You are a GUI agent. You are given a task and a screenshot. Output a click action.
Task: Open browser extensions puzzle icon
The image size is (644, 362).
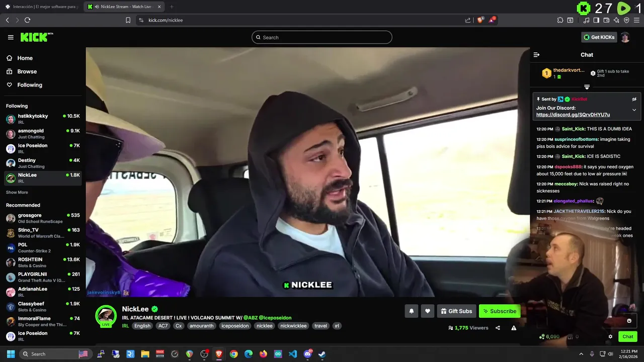[560, 20]
